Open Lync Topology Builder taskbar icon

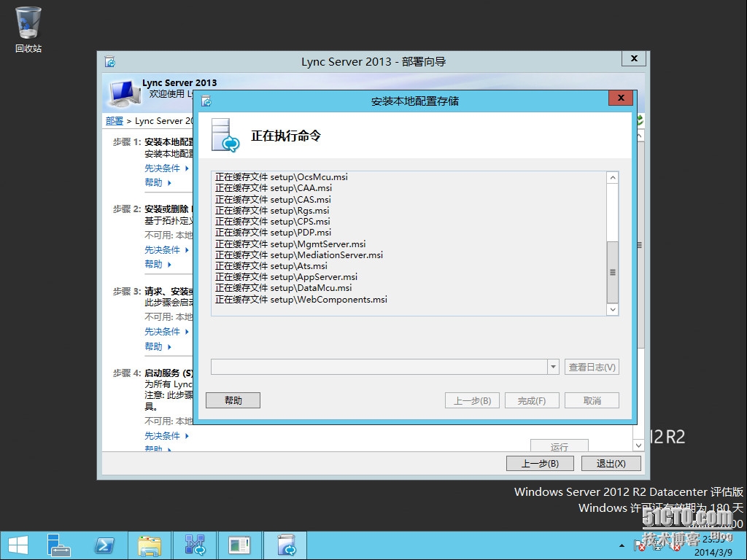click(x=194, y=545)
